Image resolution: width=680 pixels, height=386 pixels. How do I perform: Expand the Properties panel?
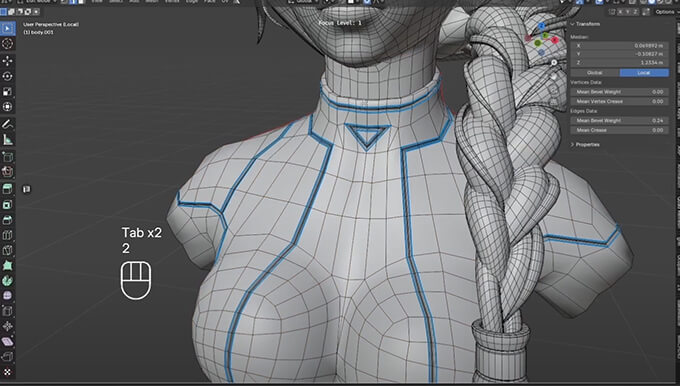pyautogui.click(x=585, y=144)
